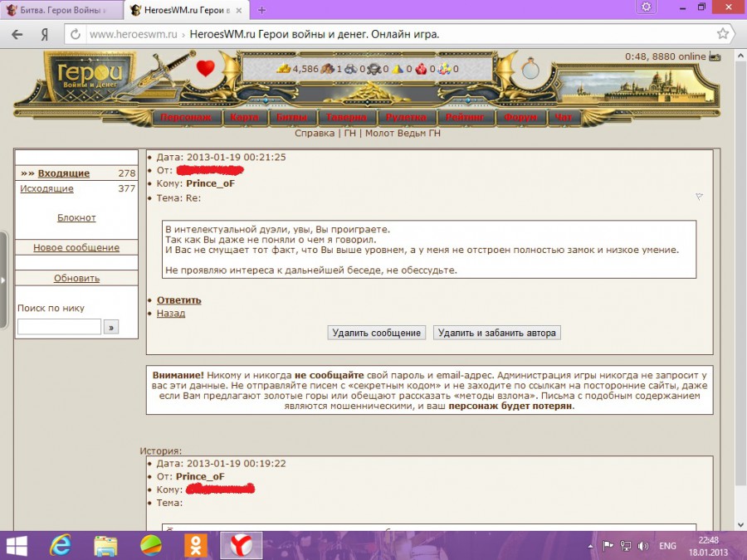Click the network tray icon
Screen dimensions: 747x560
tap(626, 546)
